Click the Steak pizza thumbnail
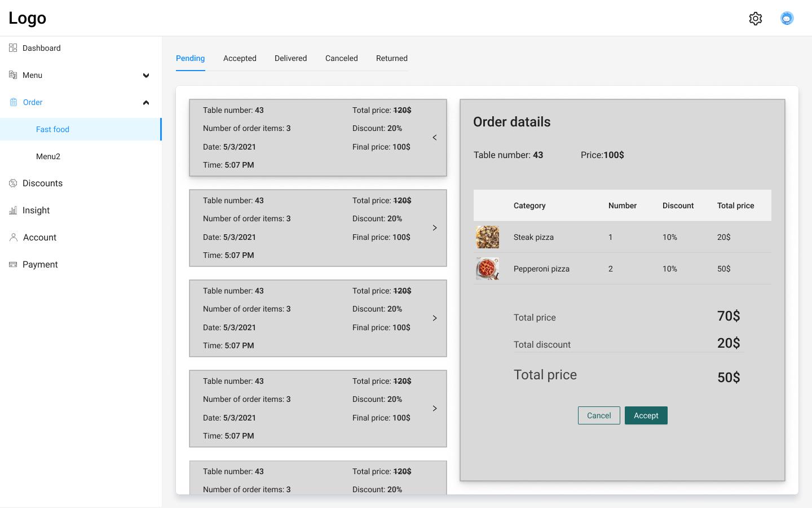Screen dimensions: 812x508 pos(487,237)
